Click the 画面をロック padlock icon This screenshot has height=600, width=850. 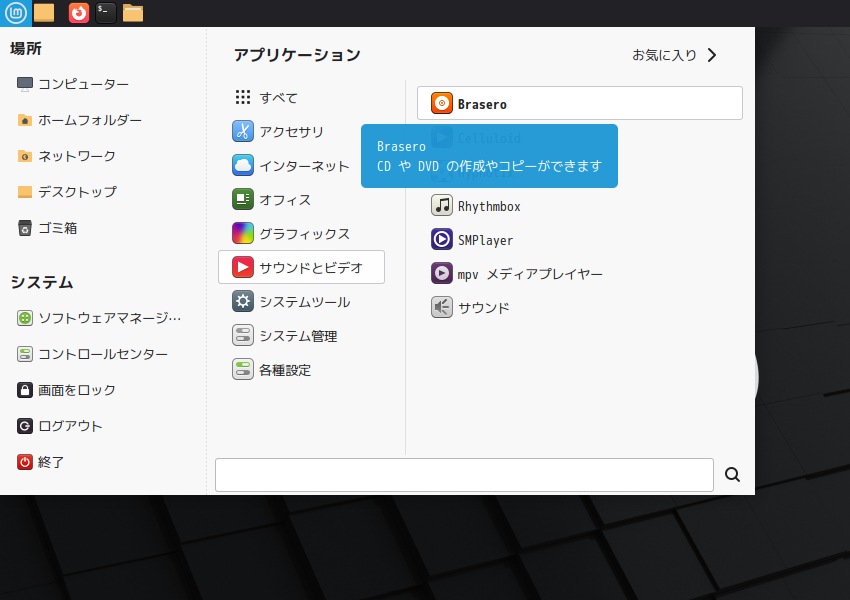(x=24, y=390)
